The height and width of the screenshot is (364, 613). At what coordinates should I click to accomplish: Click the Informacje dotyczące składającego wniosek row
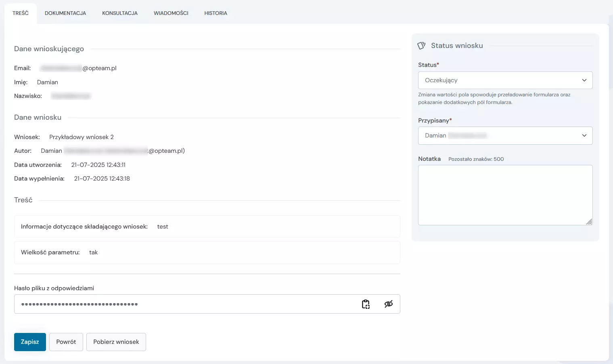207,227
